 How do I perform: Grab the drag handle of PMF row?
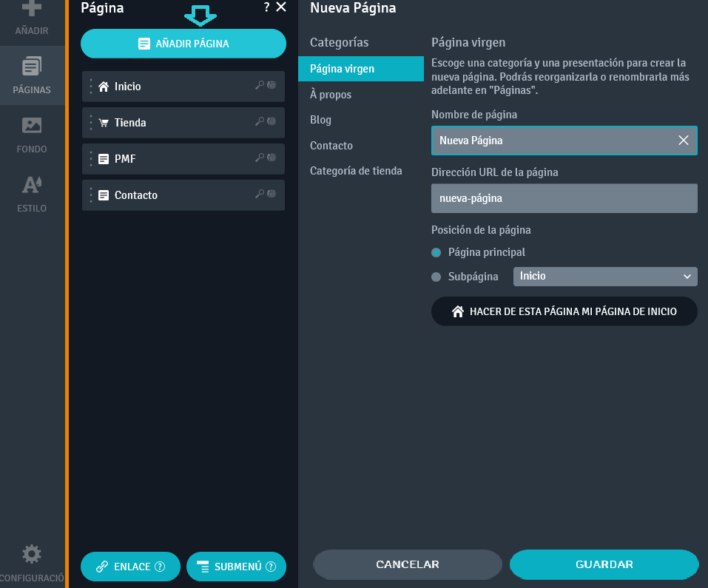[91, 159]
